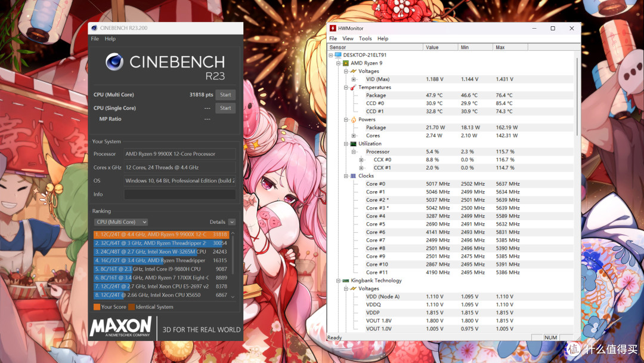Click the 31818 pts multi core score
Screen dimensions: 644x363
(202, 94)
